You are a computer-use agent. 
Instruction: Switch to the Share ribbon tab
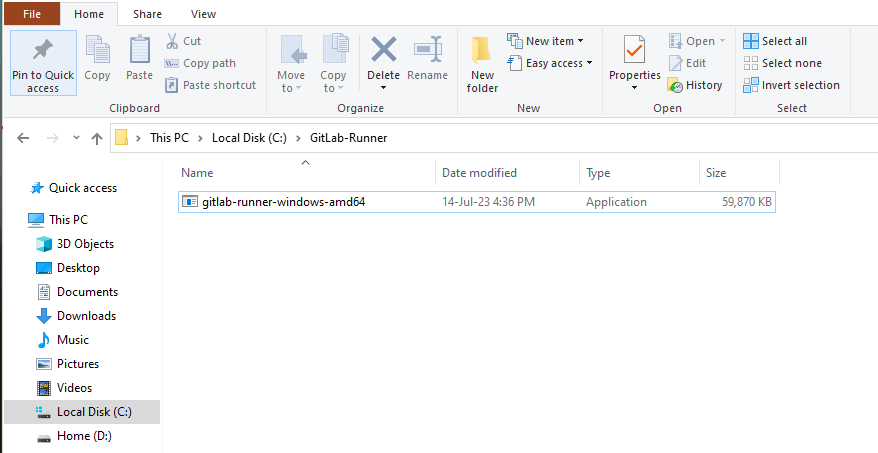point(147,15)
